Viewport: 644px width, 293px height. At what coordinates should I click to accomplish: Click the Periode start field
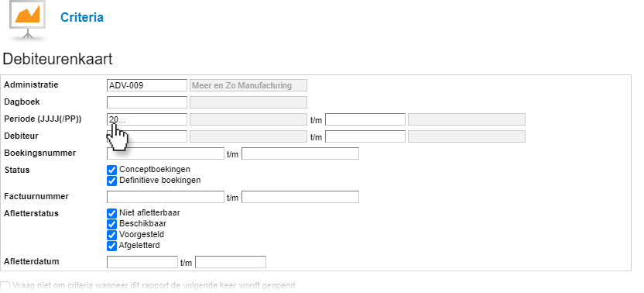[147, 119]
